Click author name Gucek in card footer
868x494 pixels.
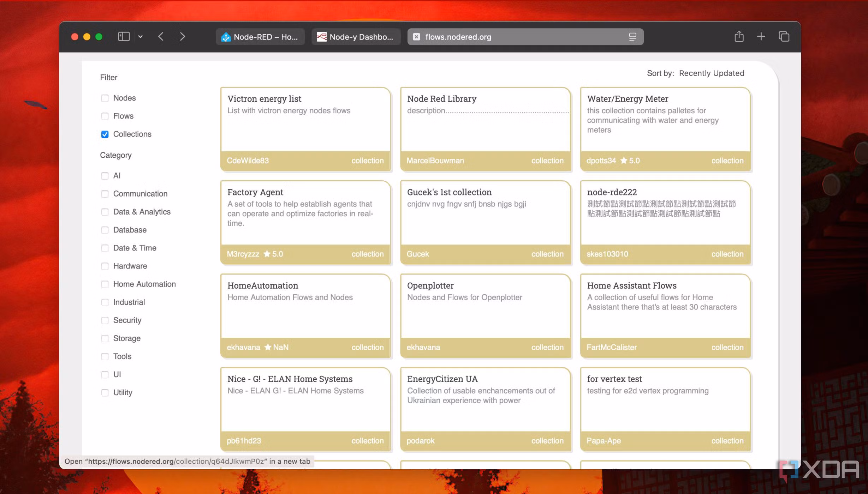coord(418,254)
